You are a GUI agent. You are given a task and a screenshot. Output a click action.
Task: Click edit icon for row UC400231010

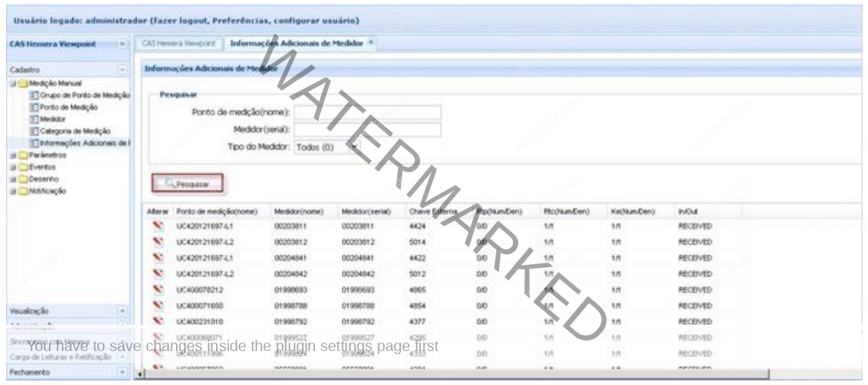(x=159, y=319)
